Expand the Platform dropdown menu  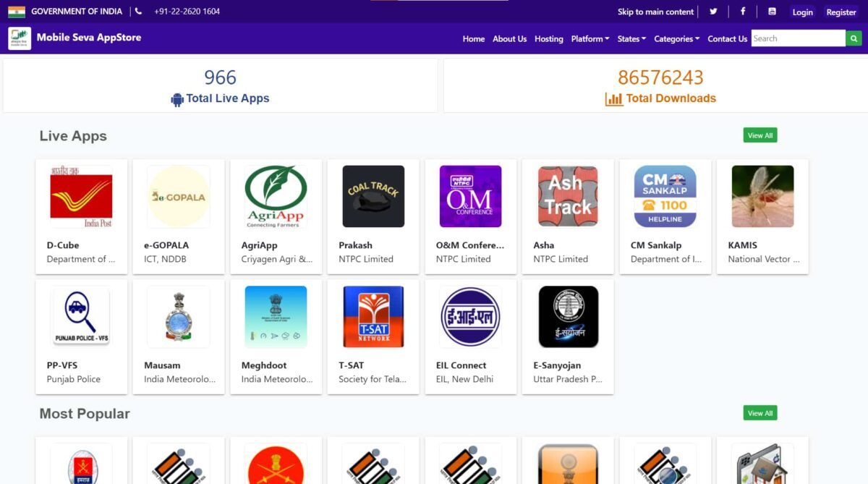click(590, 39)
